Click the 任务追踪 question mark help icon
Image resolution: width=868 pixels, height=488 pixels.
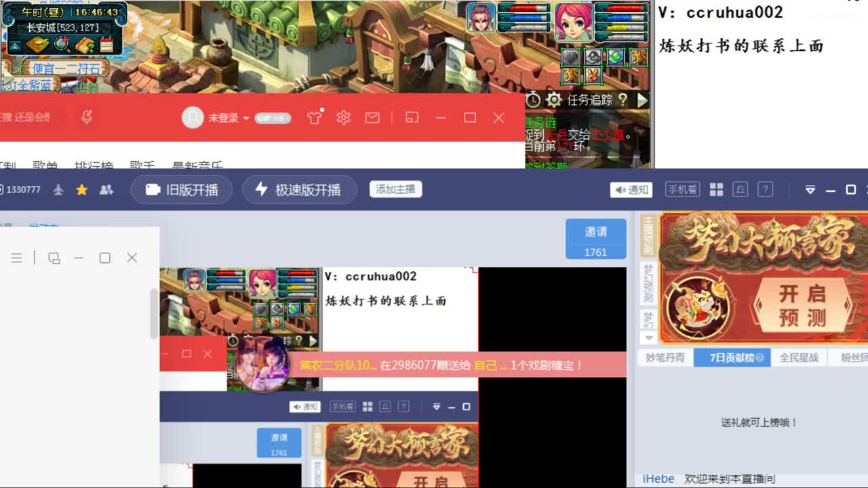coord(623,100)
